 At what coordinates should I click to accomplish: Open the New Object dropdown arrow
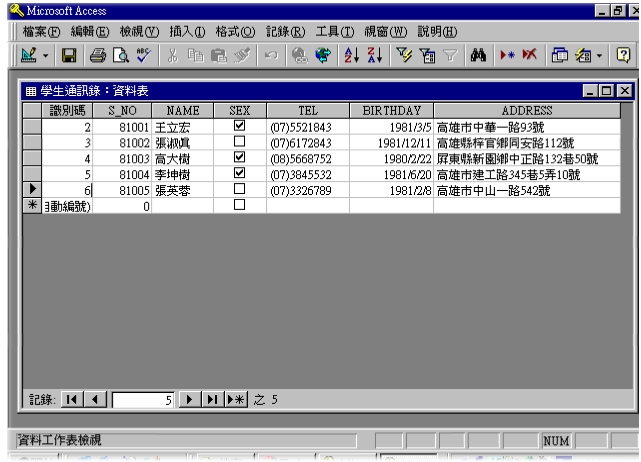point(599,56)
